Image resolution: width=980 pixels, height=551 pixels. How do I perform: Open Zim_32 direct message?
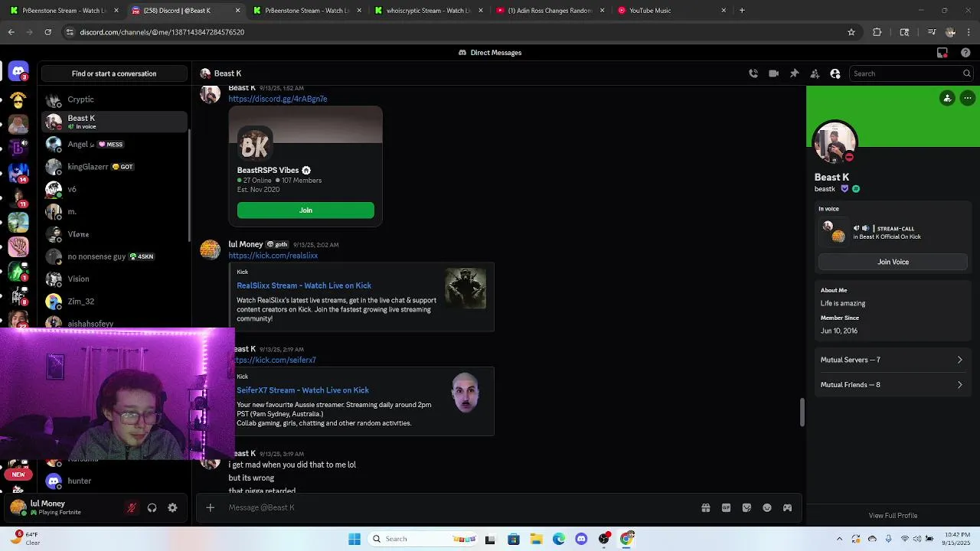click(114, 302)
